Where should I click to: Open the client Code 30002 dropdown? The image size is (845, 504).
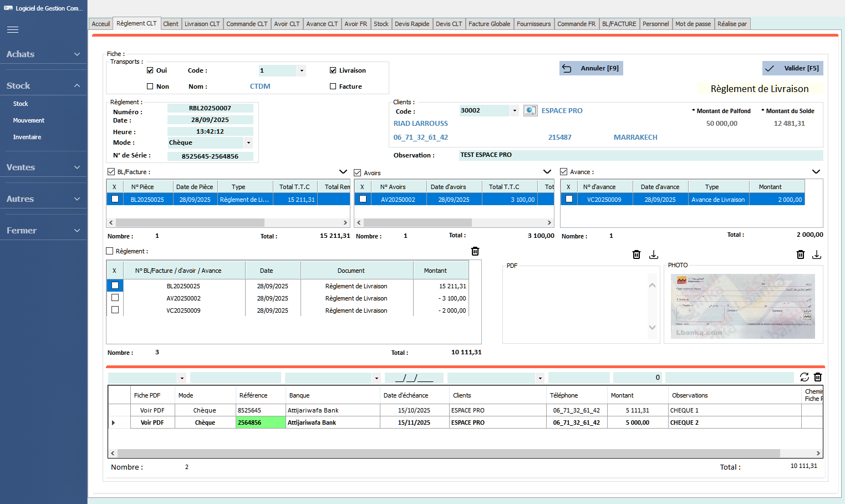click(515, 110)
